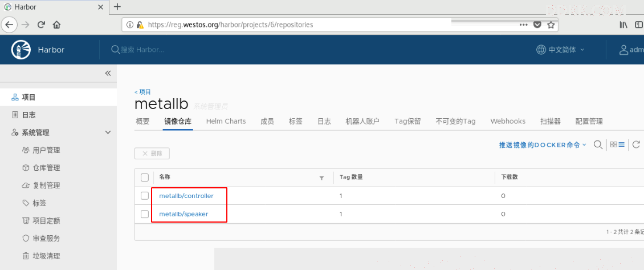Viewport: 644px width, 270px height.
Task: Go back via < 项目 link
Action: pos(142,92)
